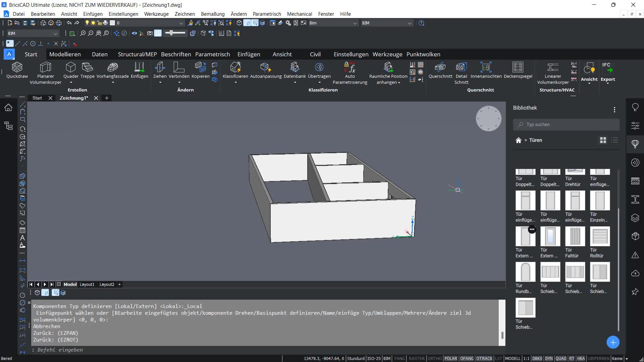Open the structure tree icon in left sidebar

coord(8,126)
